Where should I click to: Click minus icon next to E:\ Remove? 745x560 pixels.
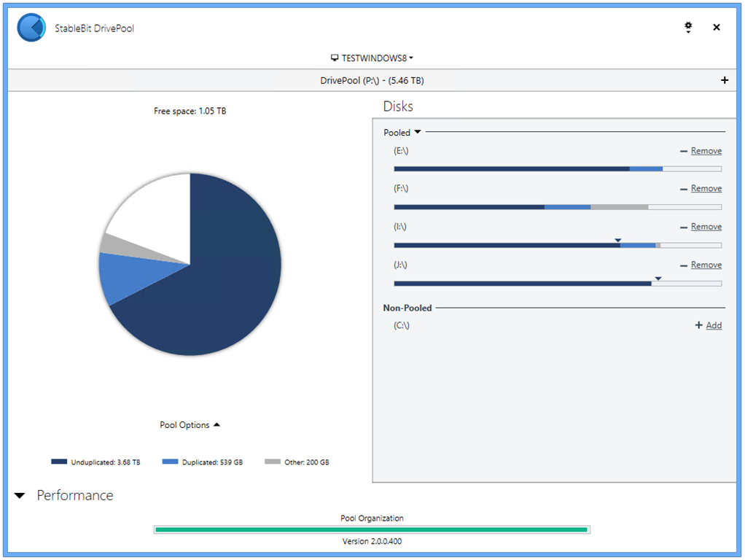(x=684, y=151)
